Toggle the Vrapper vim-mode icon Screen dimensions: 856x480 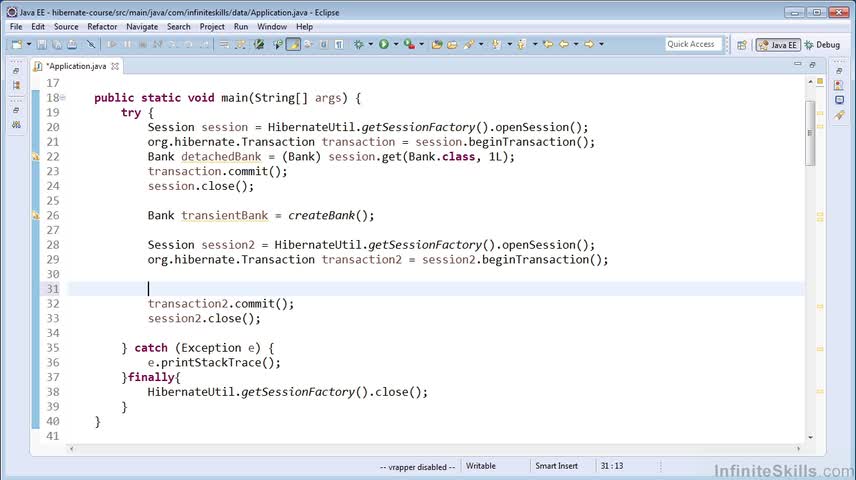click(259, 44)
